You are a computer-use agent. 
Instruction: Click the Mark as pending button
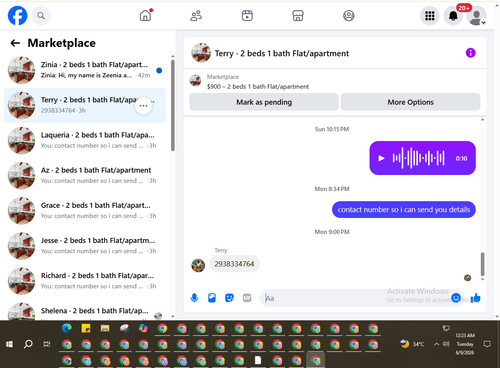[264, 102]
